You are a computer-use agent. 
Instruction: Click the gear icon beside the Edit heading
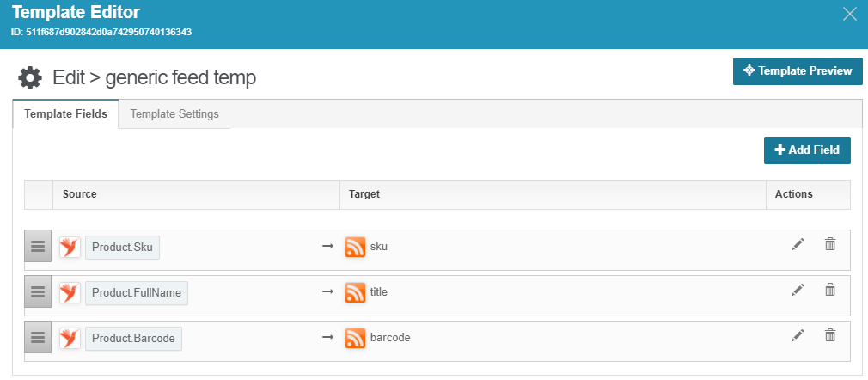[x=30, y=78]
